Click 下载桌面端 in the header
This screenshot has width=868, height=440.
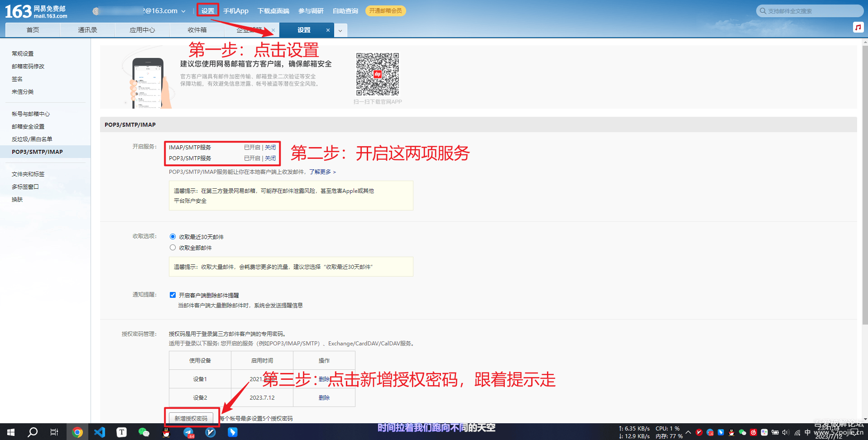[273, 11]
